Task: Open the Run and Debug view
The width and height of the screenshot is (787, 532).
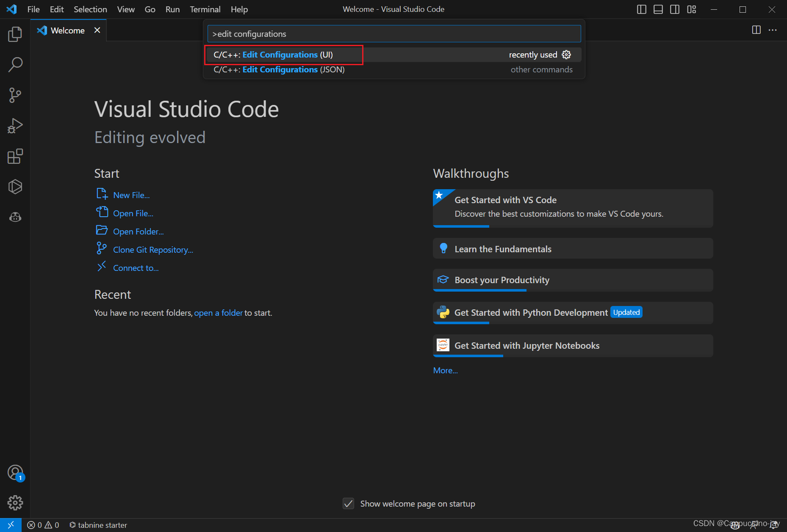Action: tap(15, 126)
